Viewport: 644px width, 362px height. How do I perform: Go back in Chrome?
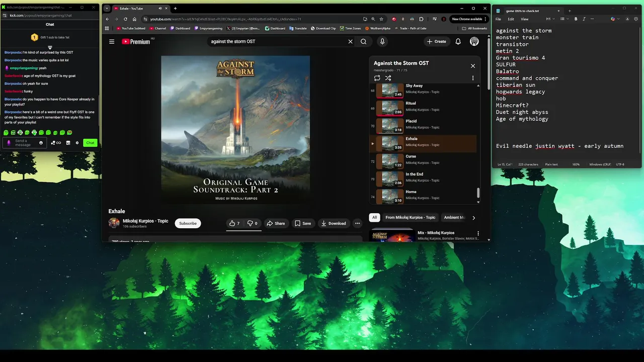(107, 19)
